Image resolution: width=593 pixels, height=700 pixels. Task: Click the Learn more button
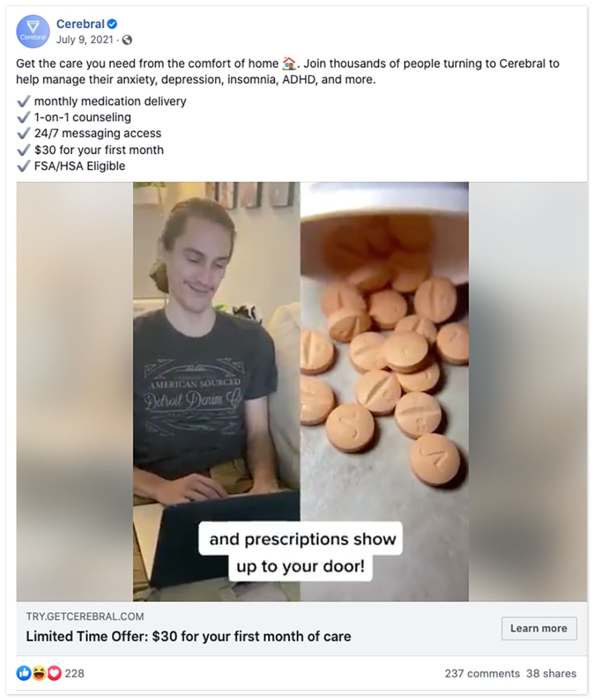[x=539, y=628]
